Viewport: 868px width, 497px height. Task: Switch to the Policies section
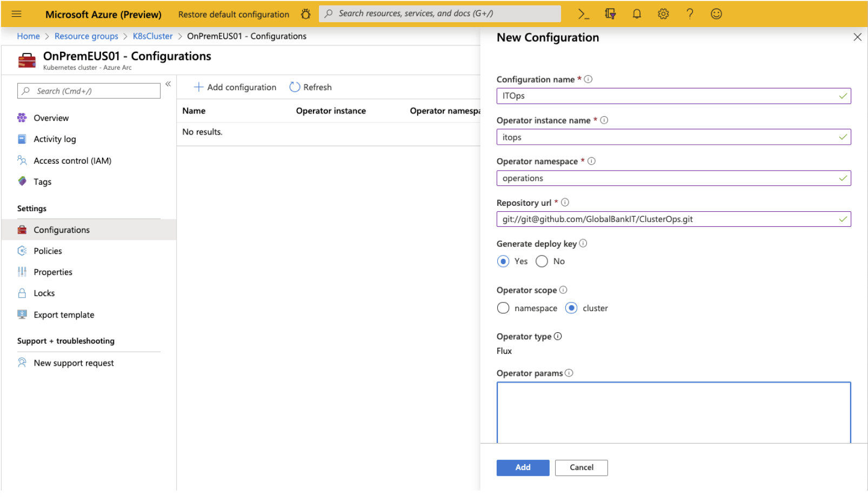click(48, 251)
